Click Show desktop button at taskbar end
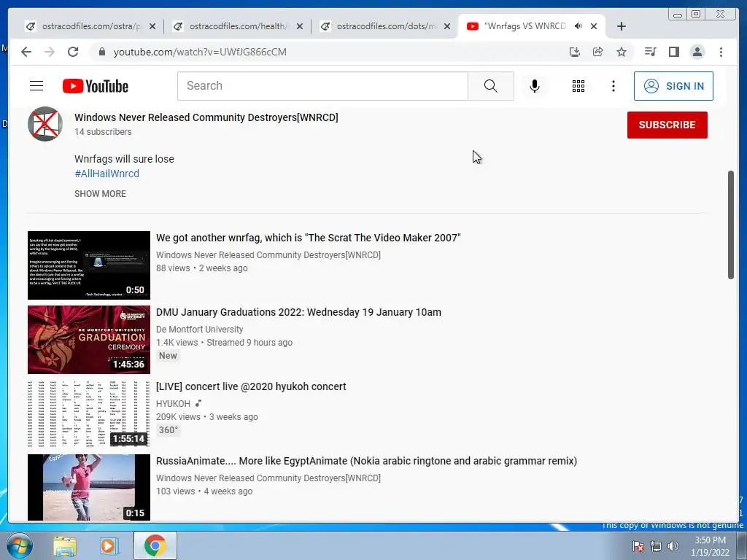747x560 pixels. (x=742, y=545)
